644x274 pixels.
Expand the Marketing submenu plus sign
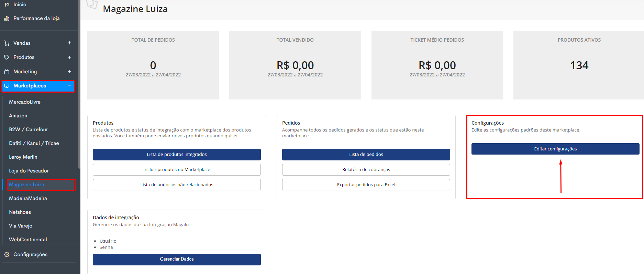click(x=69, y=72)
